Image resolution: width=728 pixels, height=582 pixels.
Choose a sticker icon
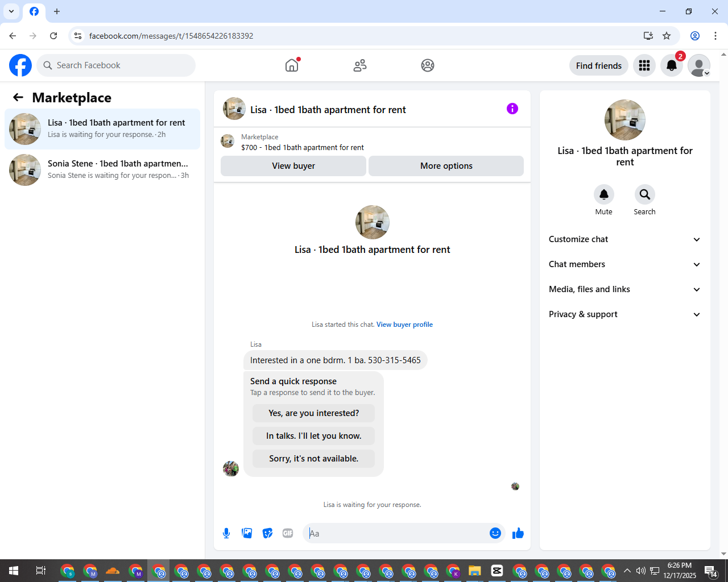(x=267, y=533)
